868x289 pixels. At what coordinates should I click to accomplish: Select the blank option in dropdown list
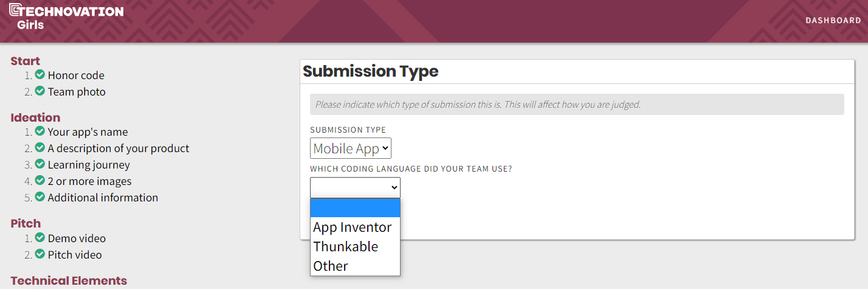(x=355, y=208)
